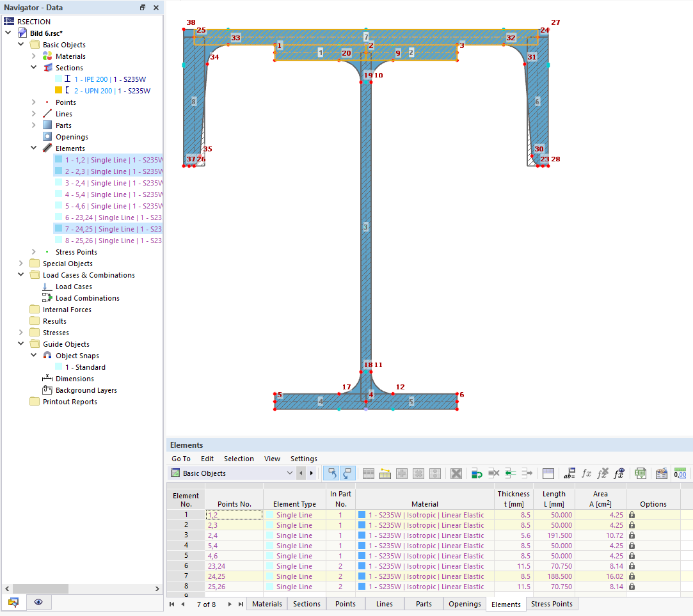The width and height of the screenshot is (693, 616).
Task: Click the fx function icon in the toolbar
Action: click(586, 473)
